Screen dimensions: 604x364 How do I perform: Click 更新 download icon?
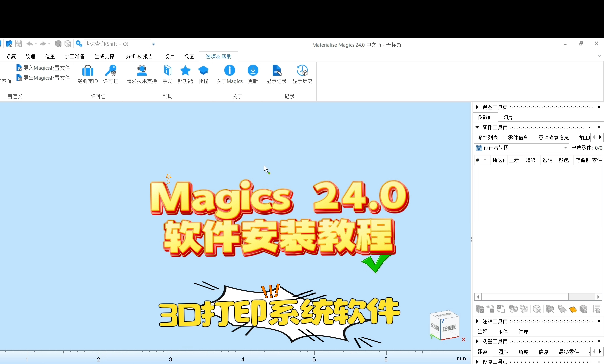point(253,71)
